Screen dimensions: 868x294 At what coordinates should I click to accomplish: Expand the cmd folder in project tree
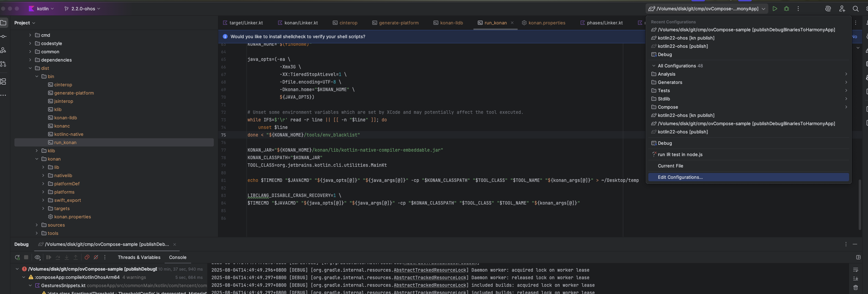30,35
